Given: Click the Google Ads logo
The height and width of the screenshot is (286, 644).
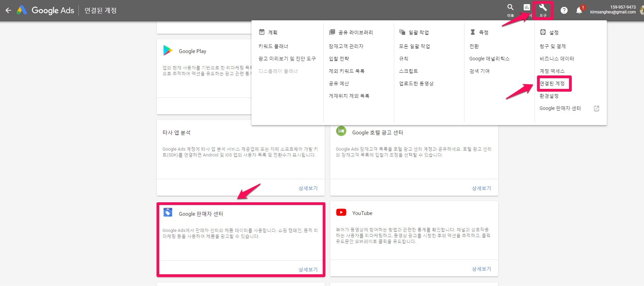Looking at the screenshot, I should (22, 10).
